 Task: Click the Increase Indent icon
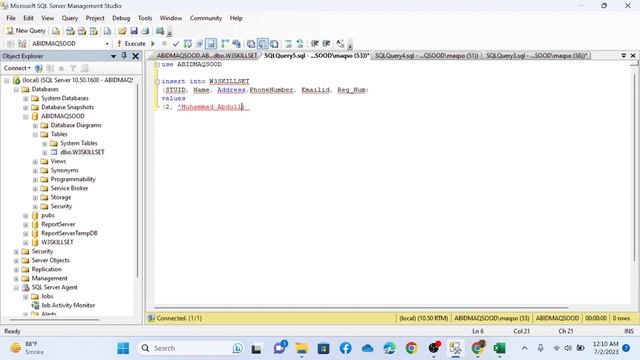point(327,43)
